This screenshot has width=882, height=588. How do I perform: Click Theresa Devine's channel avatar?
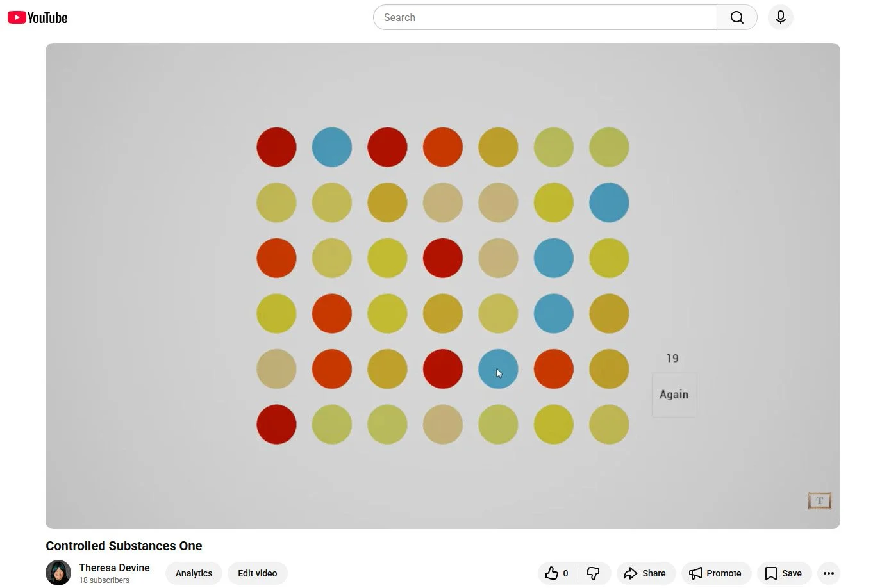click(x=58, y=573)
